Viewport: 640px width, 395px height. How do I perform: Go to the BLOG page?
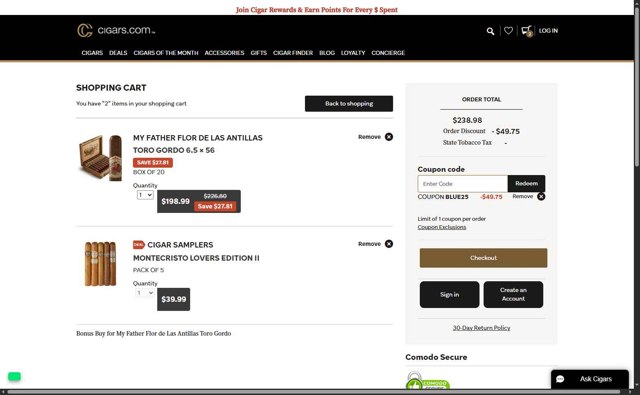click(327, 53)
